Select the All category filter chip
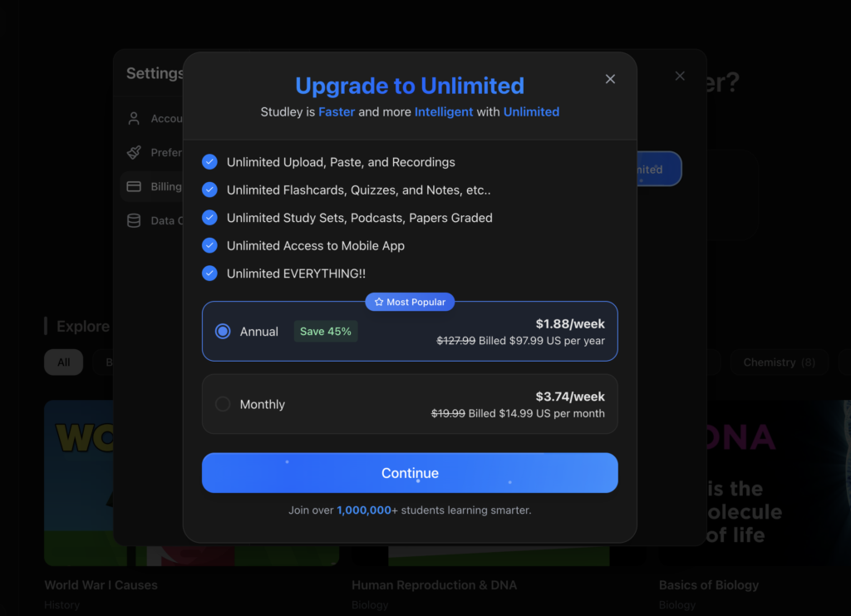 64,362
